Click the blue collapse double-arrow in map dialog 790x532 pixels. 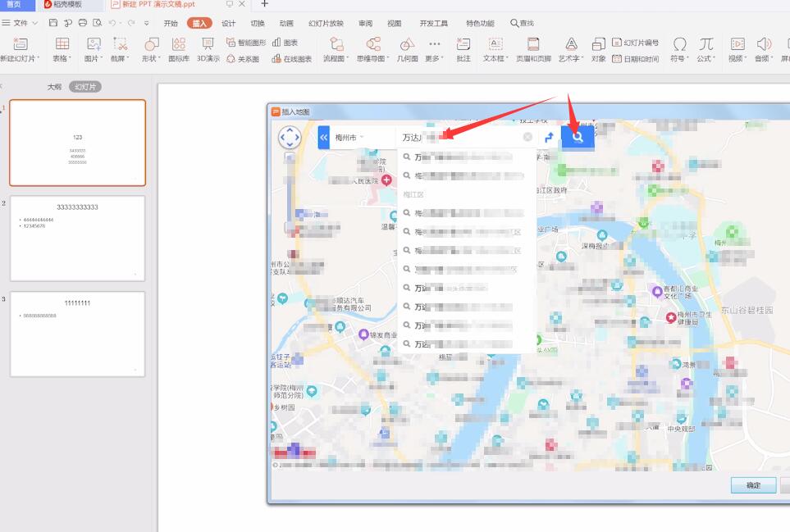pyautogui.click(x=323, y=137)
